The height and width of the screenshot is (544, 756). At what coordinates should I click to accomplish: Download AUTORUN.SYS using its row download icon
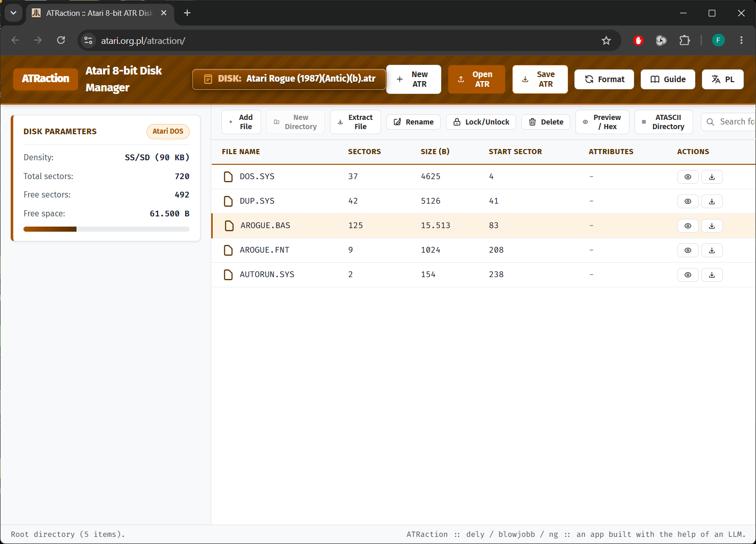(x=712, y=275)
